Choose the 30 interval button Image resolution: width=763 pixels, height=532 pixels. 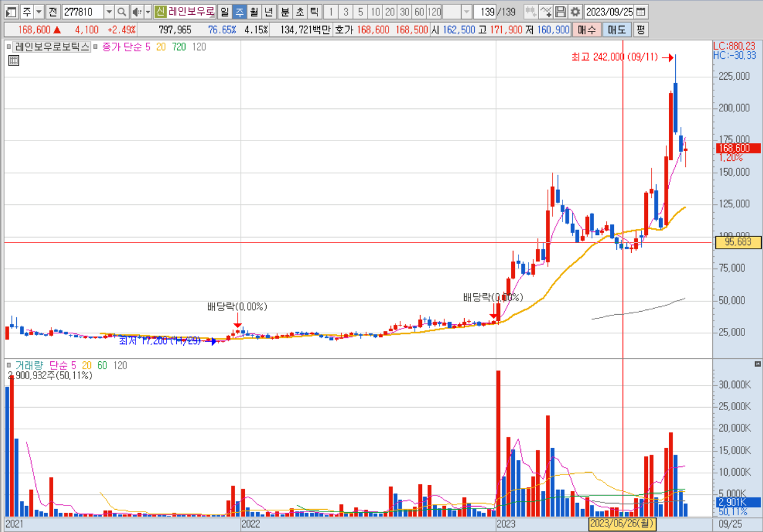pyautogui.click(x=405, y=11)
